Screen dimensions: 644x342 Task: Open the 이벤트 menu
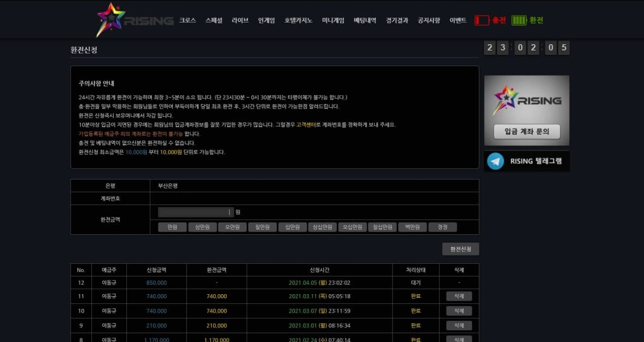458,20
